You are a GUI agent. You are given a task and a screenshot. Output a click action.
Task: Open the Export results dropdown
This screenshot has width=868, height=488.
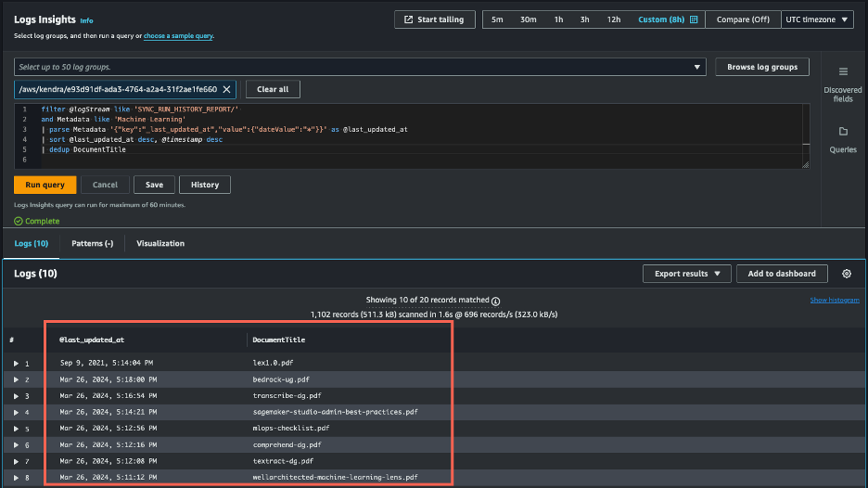(686, 274)
